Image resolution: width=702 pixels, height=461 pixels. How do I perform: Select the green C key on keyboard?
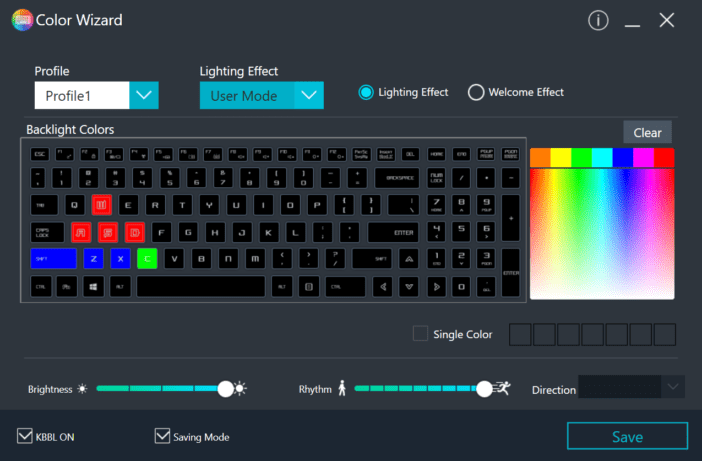147,259
